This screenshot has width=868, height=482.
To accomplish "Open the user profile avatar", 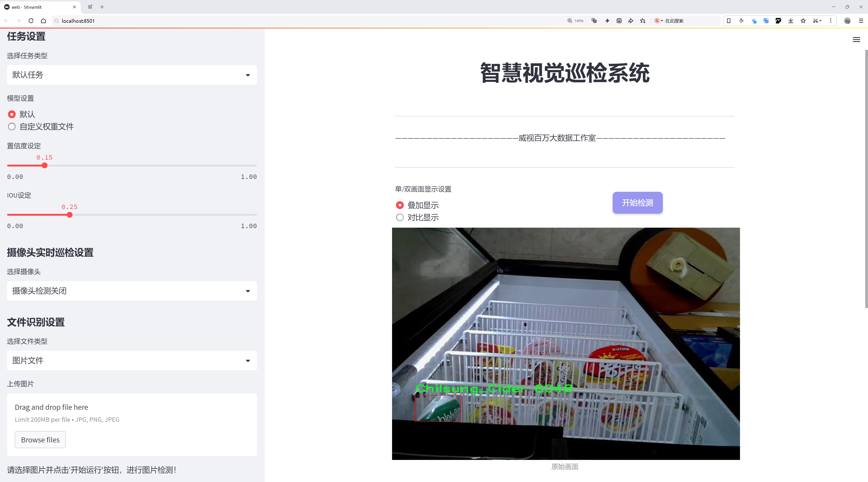I will click(847, 20).
